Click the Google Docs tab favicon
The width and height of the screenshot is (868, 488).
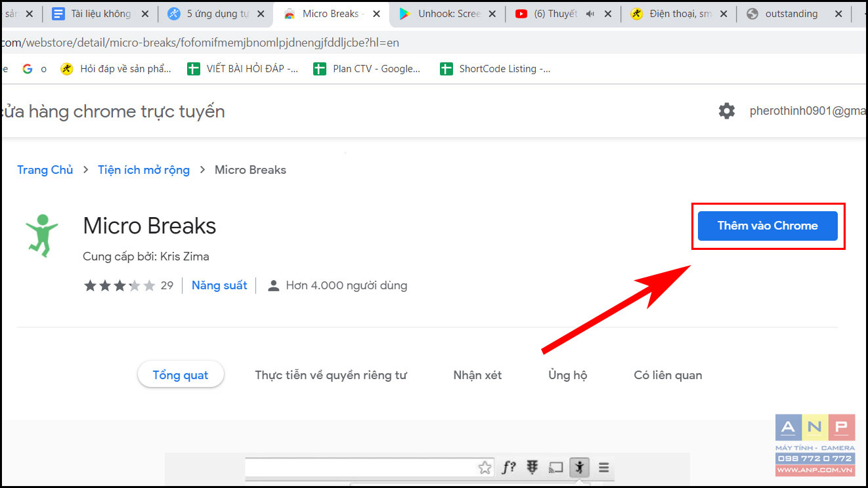pos(58,14)
